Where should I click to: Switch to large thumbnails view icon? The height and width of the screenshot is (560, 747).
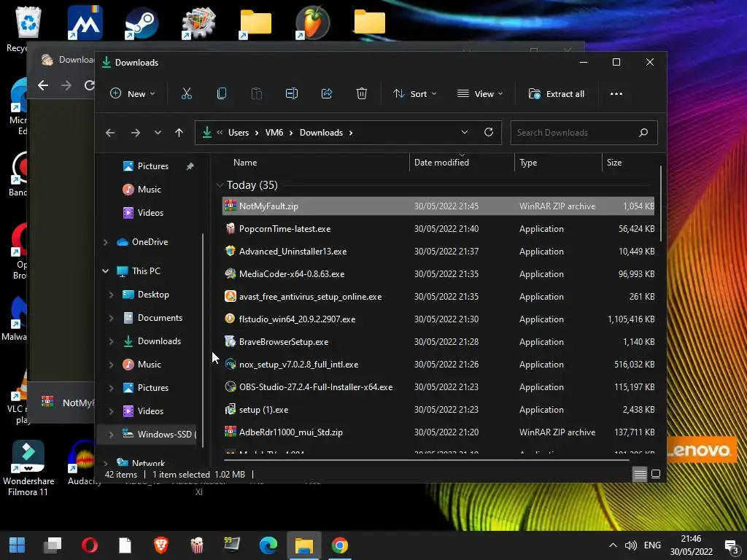tap(656, 474)
